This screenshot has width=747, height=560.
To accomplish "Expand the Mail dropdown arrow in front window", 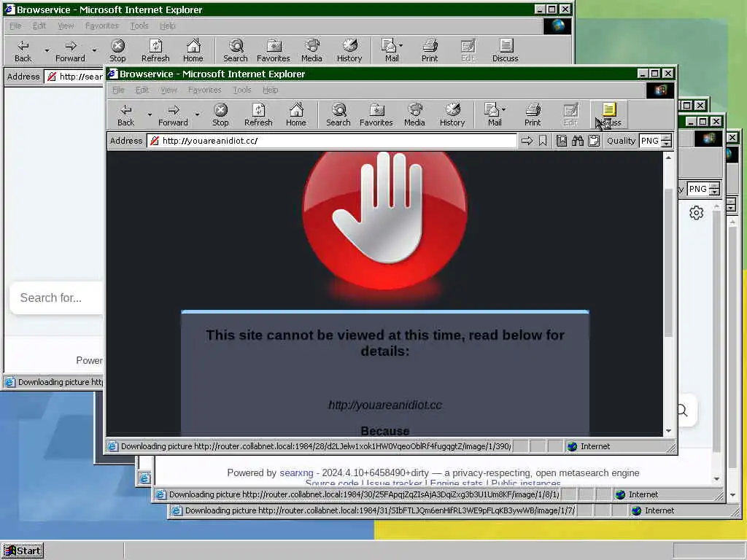I will point(504,109).
